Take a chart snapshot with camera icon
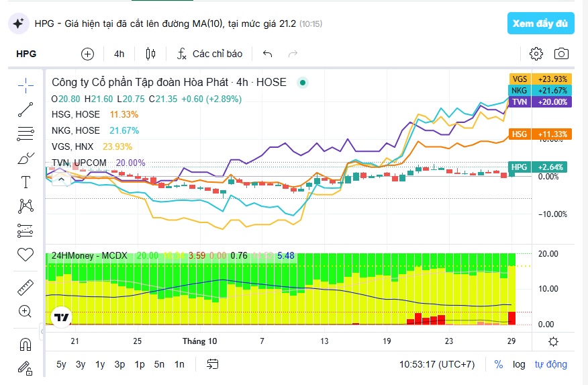The width and height of the screenshot is (588, 385). coord(561,54)
